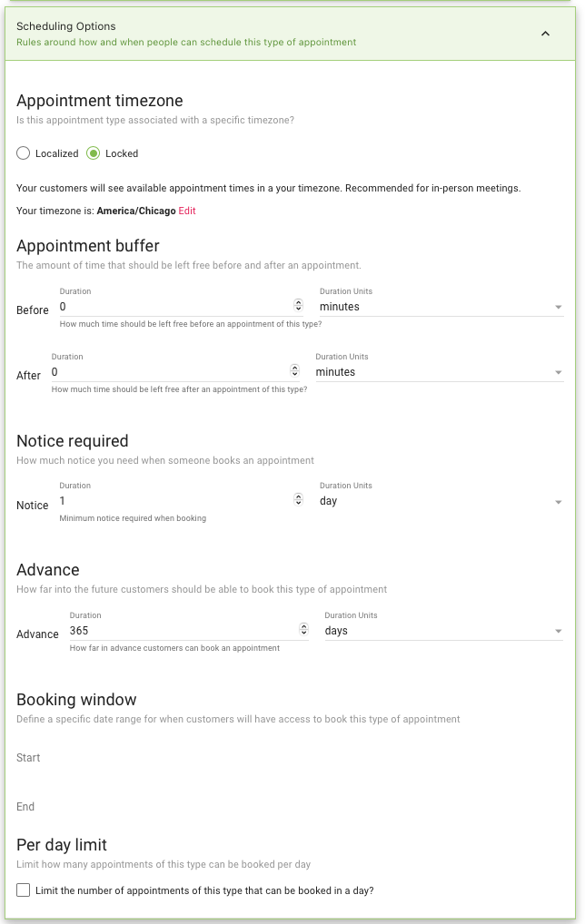Click the Before buffer duration stepper arrows

(x=298, y=305)
